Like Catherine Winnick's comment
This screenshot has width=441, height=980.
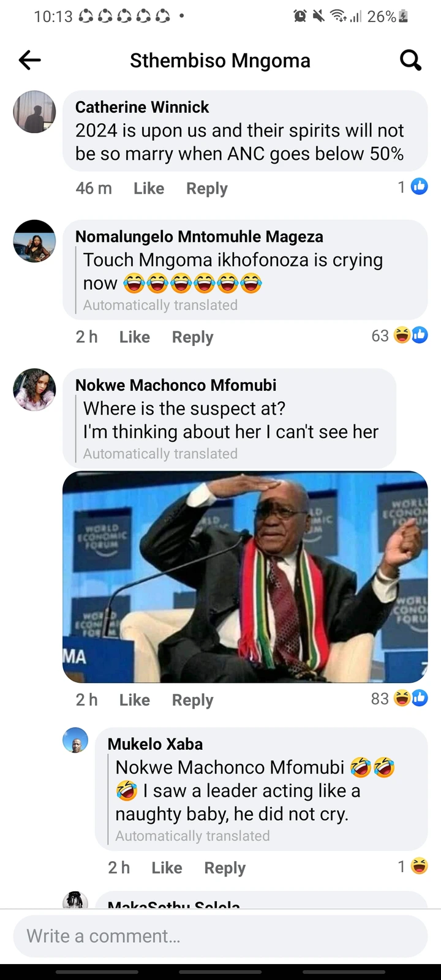[x=149, y=188]
